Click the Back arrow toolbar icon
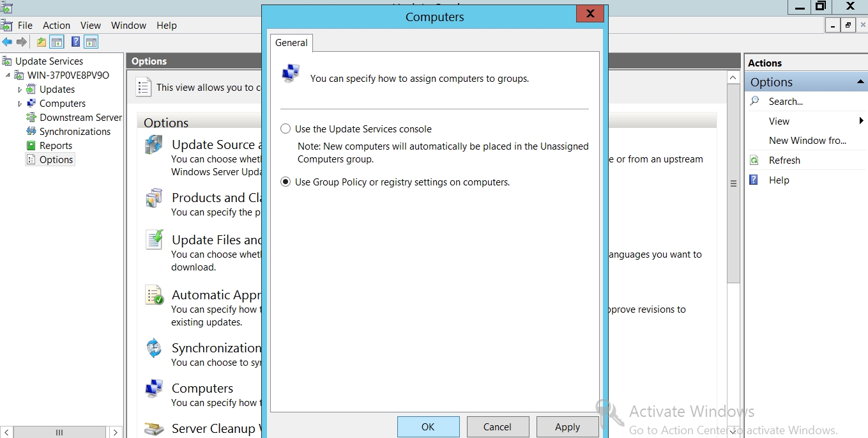 coord(7,42)
